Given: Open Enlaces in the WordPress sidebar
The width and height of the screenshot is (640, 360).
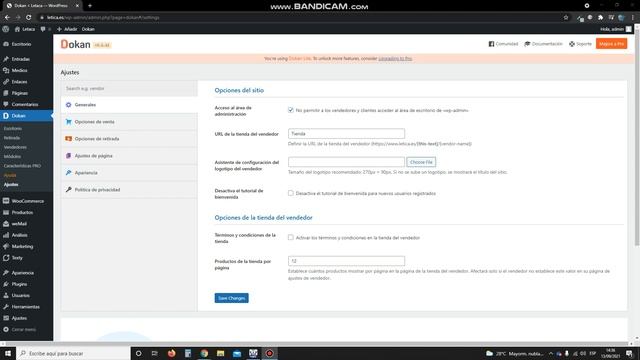Looking at the screenshot, I should [x=20, y=82].
